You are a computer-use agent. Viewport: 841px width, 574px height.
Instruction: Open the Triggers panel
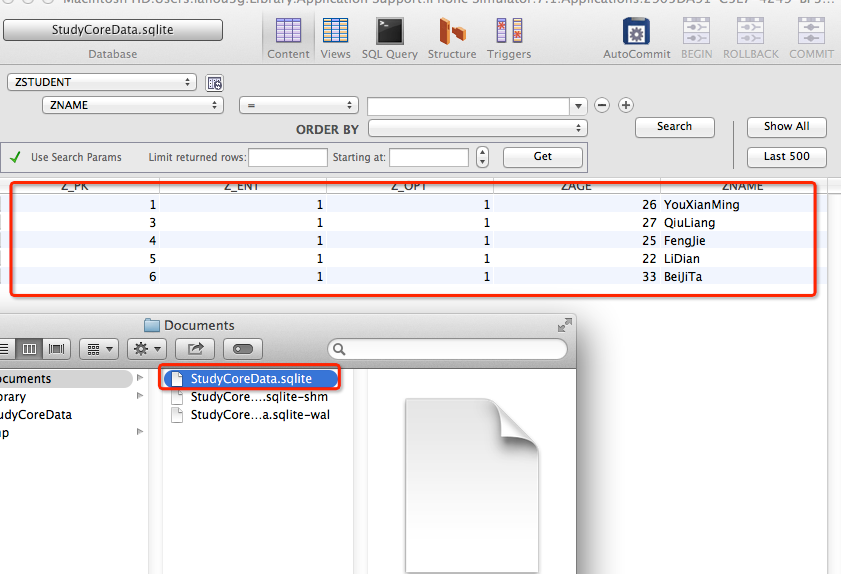click(509, 38)
